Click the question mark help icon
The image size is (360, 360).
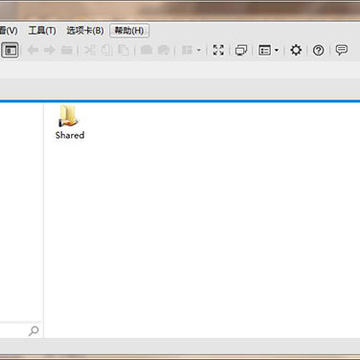pyautogui.click(x=318, y=51)
